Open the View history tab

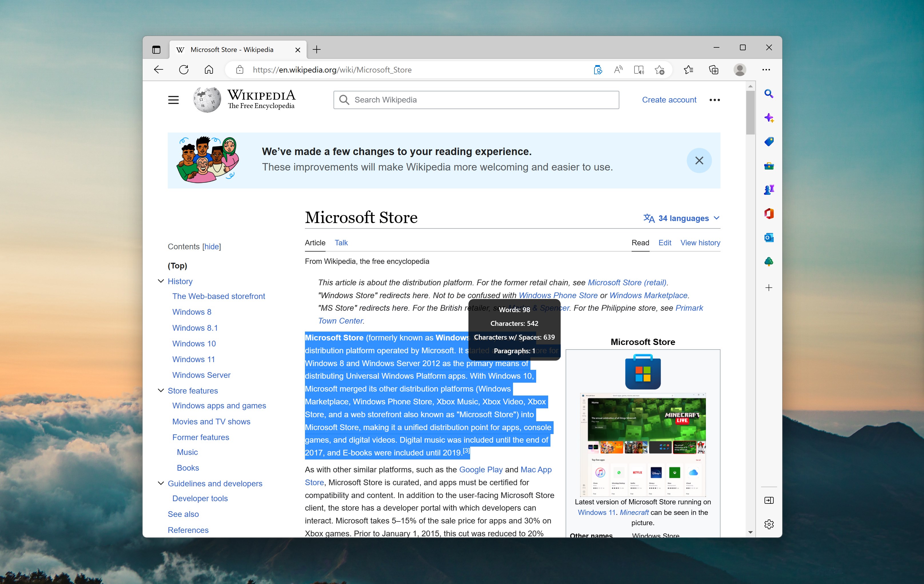pos(700,243)
